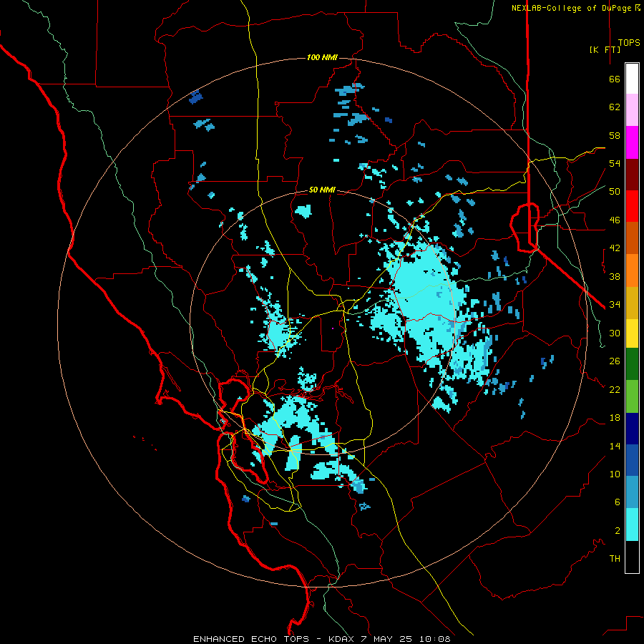
Task: Click the legend value 2
Action: tap(618, 531)
